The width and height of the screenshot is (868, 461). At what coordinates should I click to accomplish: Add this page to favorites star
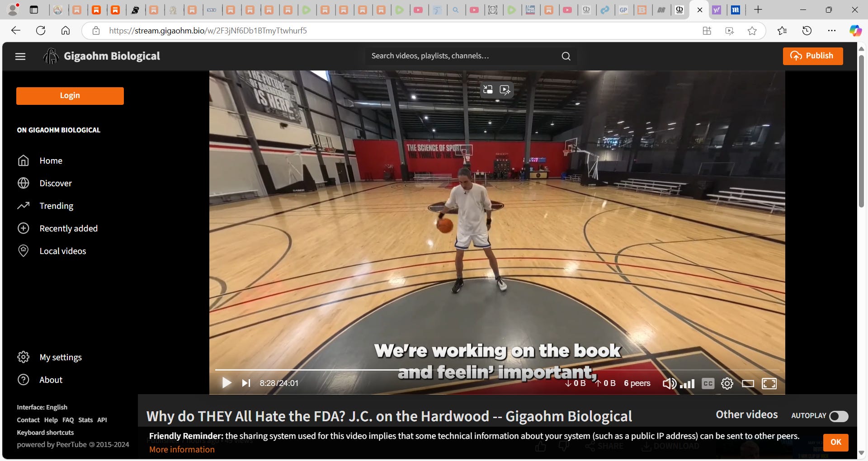point(752,31)
